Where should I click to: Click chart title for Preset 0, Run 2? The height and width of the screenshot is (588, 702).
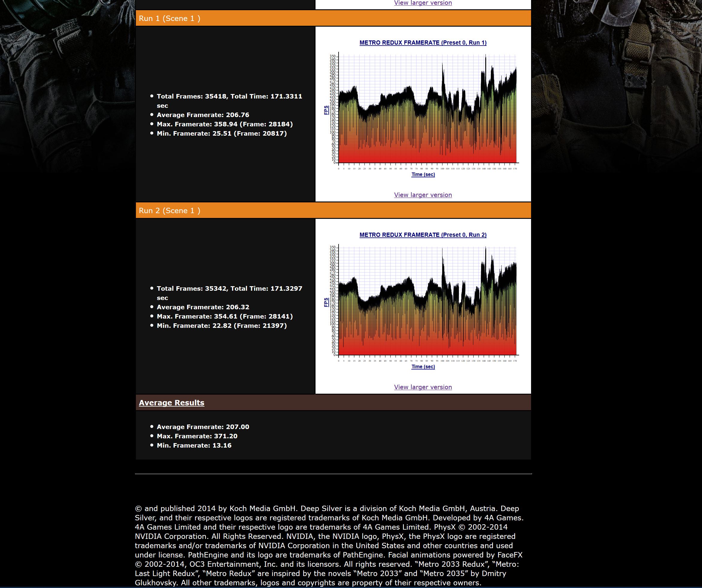point(423,235)
